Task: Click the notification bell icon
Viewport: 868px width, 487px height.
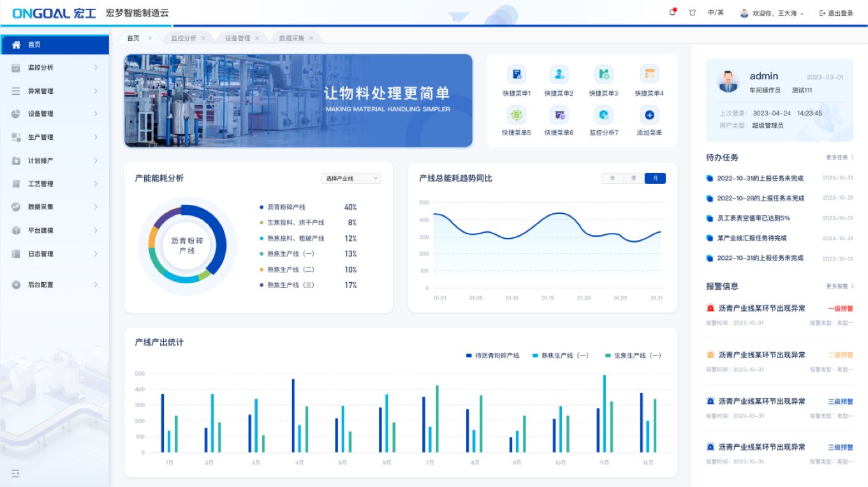Action: point(672,13)
